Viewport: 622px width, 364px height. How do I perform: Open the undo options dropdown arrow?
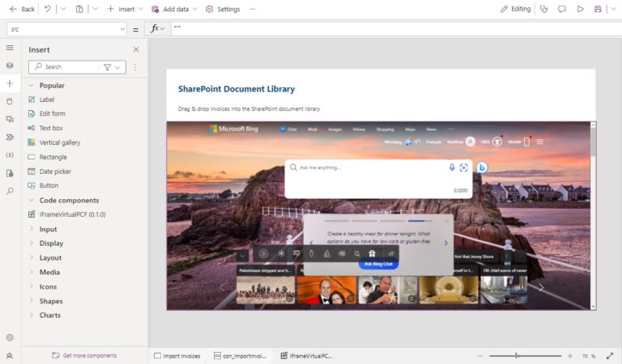63,9
